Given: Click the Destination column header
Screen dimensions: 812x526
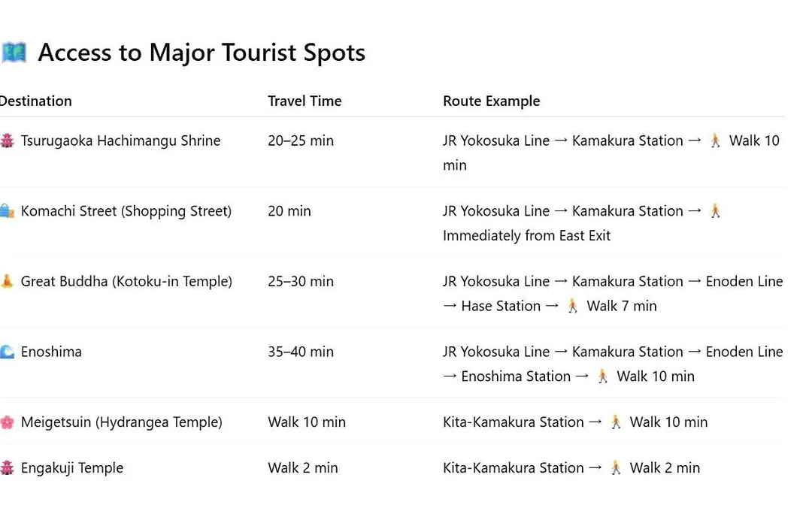Looking at the screenshot, I should pos(35,101).
